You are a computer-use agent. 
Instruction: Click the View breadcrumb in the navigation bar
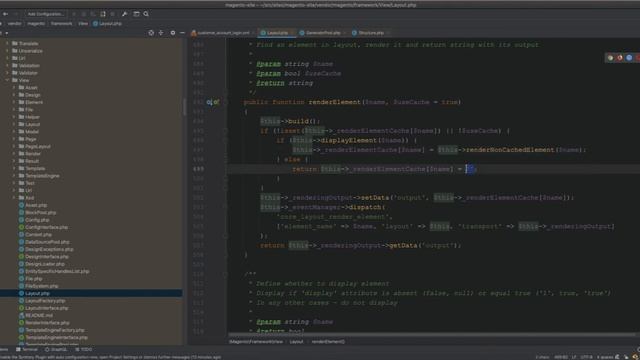pos(83,24)
